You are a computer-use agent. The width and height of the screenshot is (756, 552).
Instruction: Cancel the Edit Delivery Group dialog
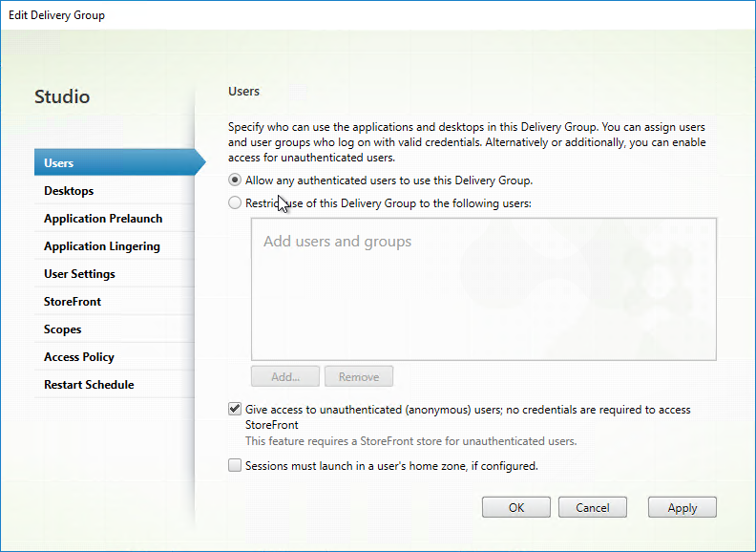point(593,508)
